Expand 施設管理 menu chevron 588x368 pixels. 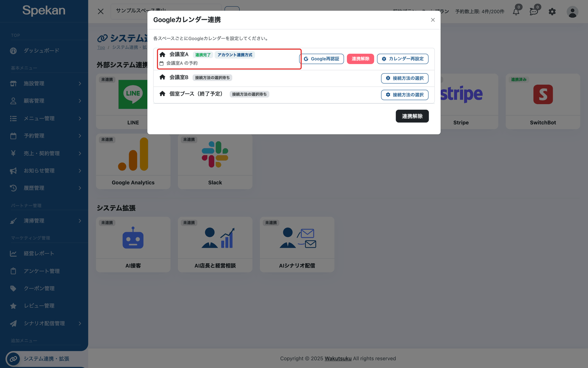[80, 84]
